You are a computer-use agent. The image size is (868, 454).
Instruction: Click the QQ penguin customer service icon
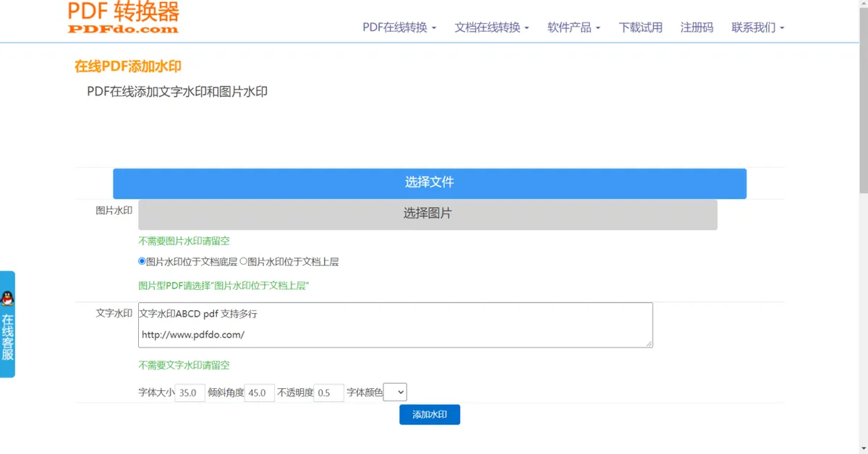pyautogui.click(x=7, y=298)
